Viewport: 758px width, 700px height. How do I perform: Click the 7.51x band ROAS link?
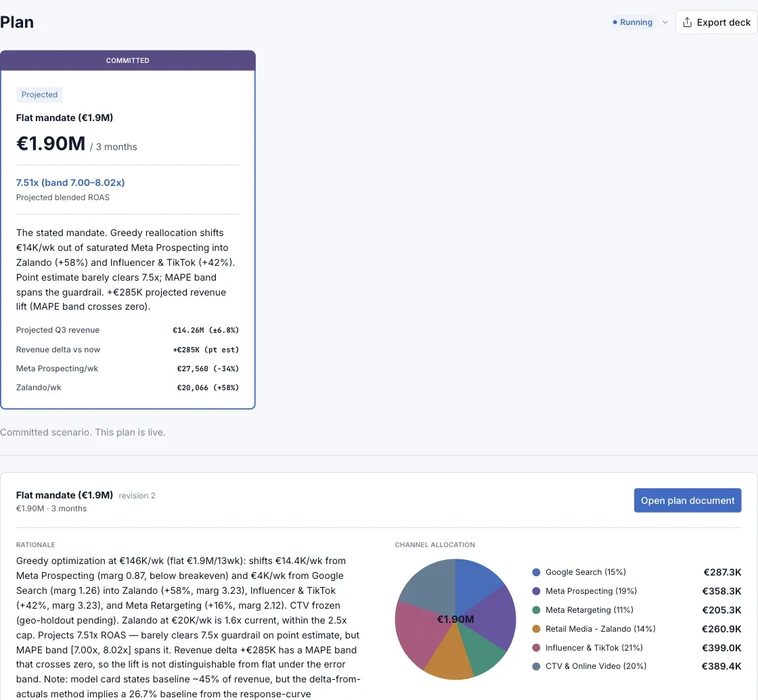coord(70,183)
